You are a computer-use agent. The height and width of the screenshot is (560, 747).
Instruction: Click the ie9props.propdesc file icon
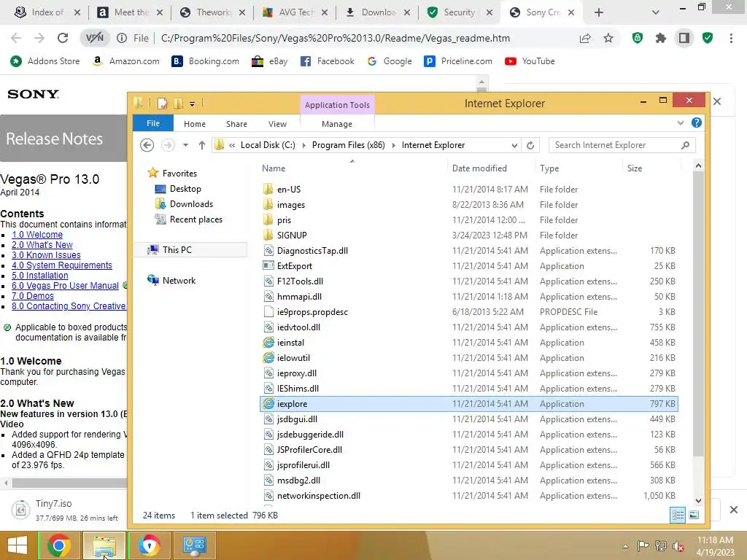[268, 312]
